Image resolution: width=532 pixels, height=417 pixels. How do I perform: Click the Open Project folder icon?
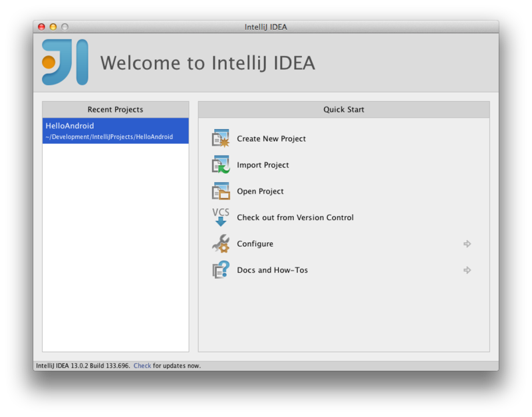click(221, 191)
